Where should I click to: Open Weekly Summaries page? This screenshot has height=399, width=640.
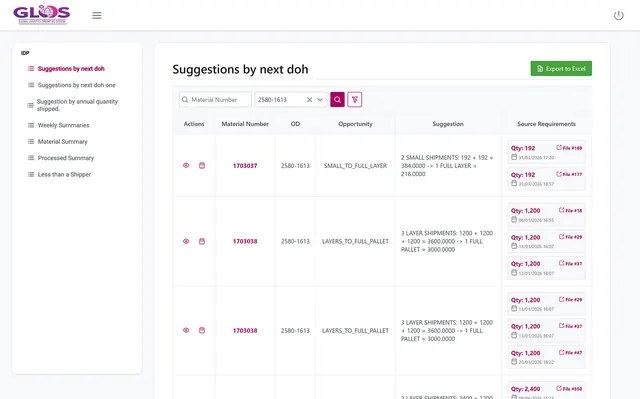click(x=63, y=125)
